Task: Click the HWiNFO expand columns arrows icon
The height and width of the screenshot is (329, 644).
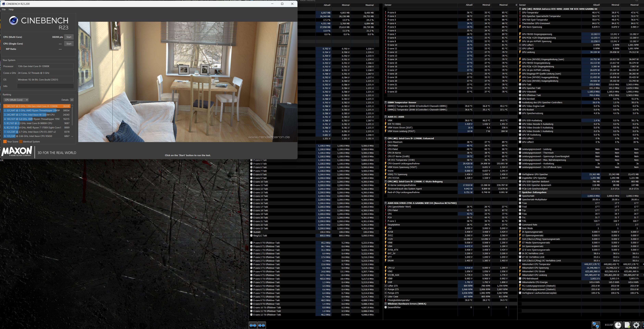Action: (x=253, y=325)
